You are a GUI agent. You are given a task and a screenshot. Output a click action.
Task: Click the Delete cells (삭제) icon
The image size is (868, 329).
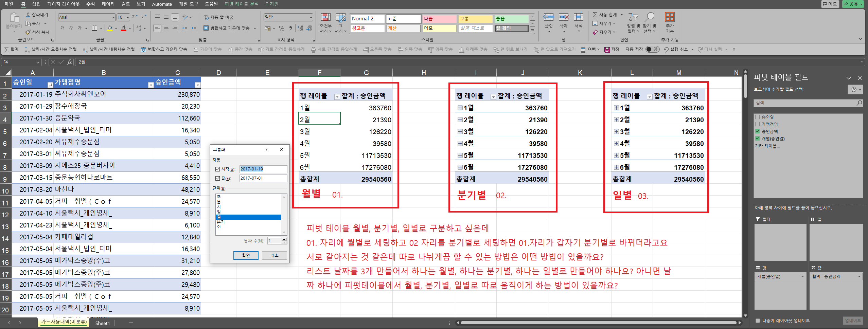[x=564, y=17]
